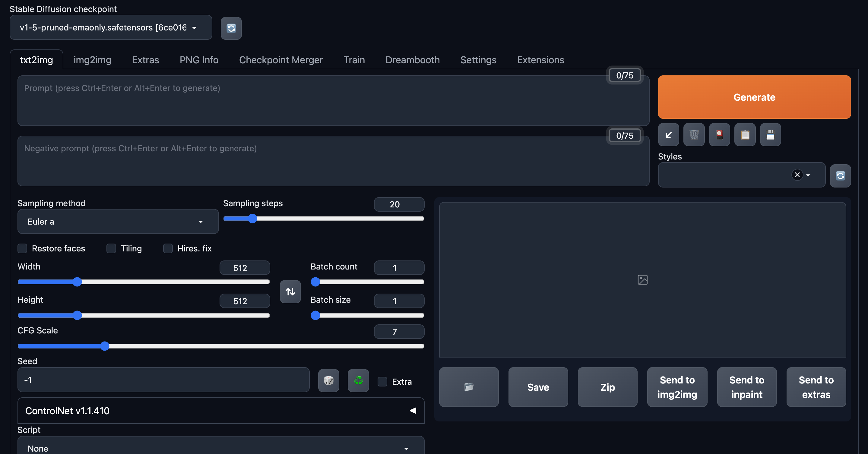
Task: Check the Extra seed options box
Action: (382, 382)
